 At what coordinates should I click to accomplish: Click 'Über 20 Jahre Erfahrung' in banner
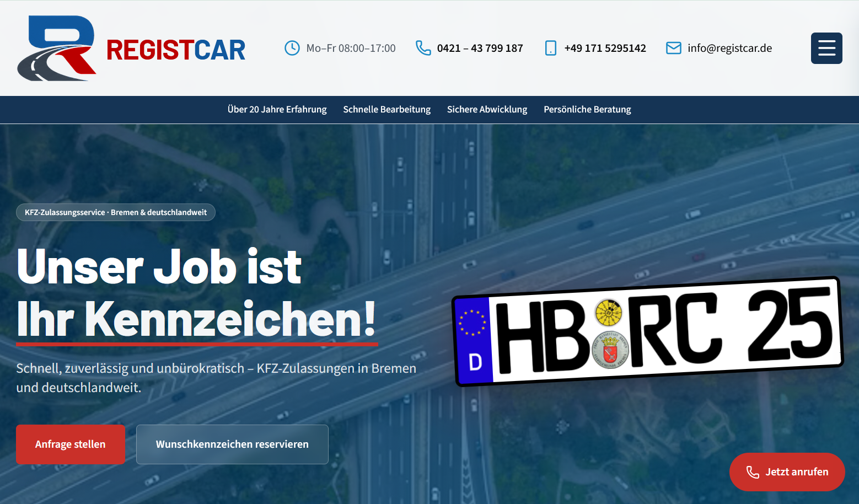tap(277, 109)
